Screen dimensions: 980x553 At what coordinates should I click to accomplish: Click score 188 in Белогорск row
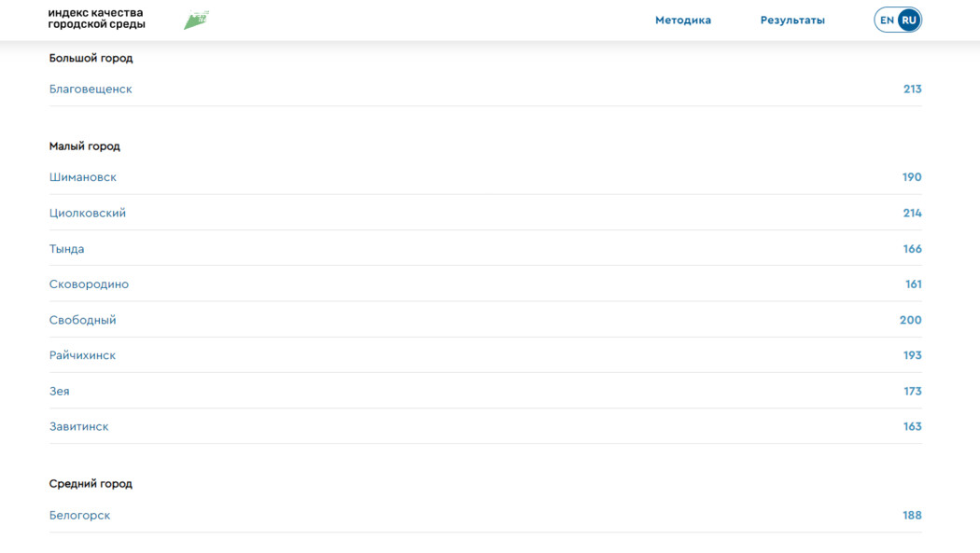pos(912,515)
